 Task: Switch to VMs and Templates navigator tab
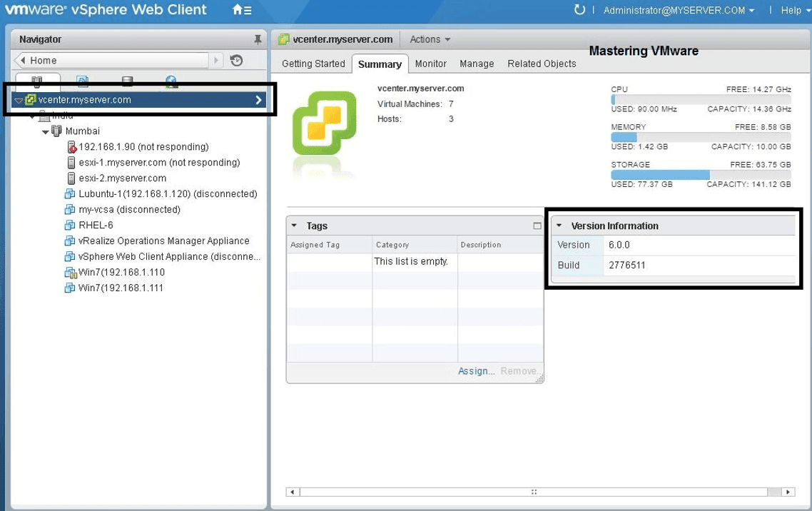click(82, 81)
